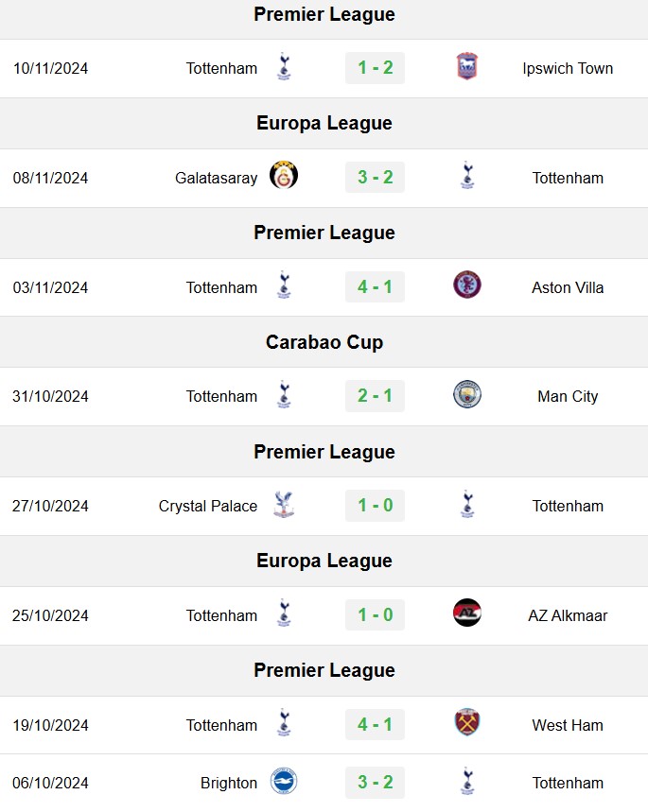Click the West Ham club crest
This screenshot has height=812, width=648.
point(466,723)
